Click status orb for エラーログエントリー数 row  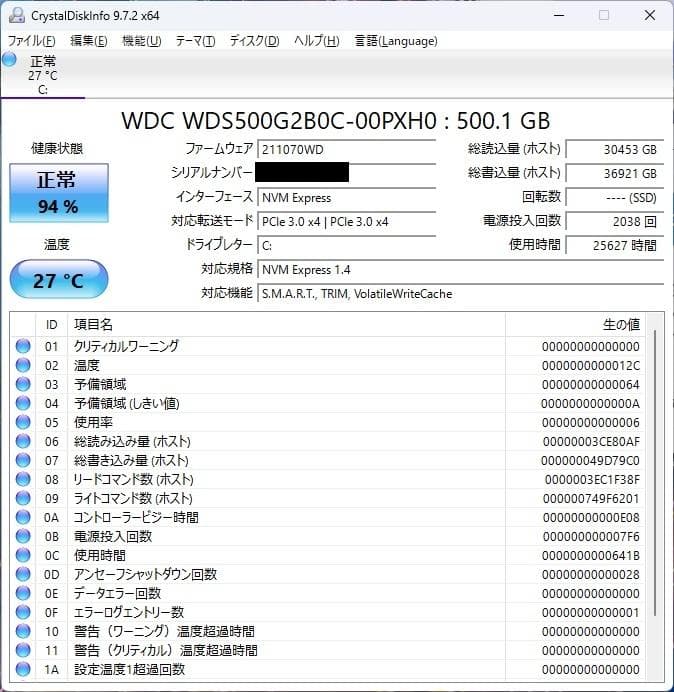click(x=23, y=612)
